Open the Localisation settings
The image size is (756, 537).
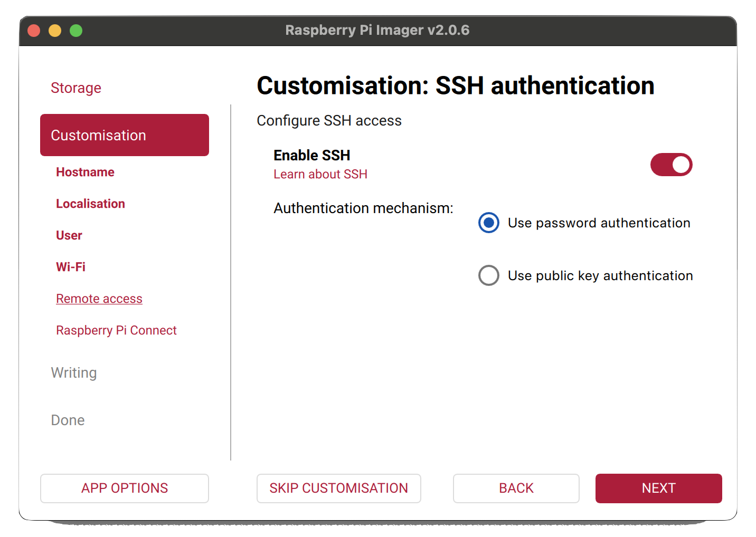click(x=90, y=203)
